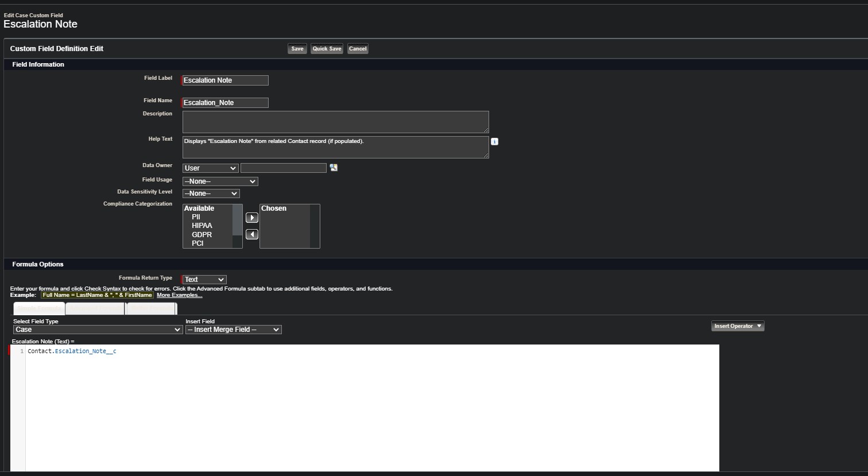
Task: Click Quick Save
Action: pos(327,49)
